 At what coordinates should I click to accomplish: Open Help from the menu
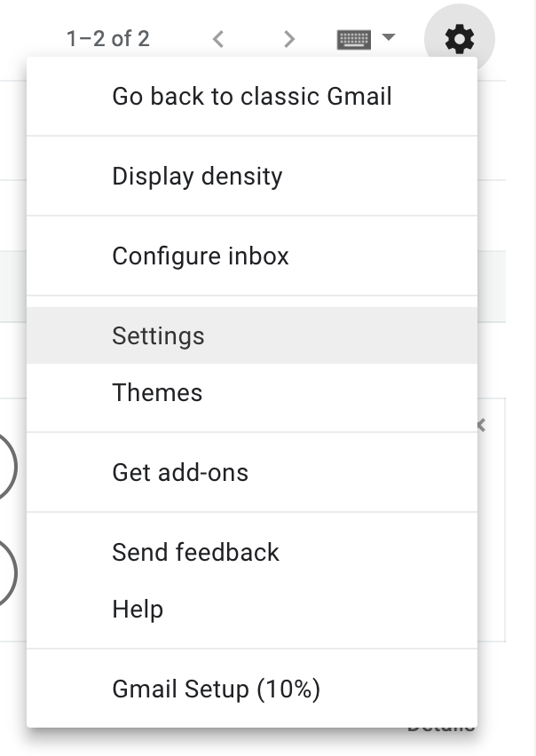pos(138,609)
